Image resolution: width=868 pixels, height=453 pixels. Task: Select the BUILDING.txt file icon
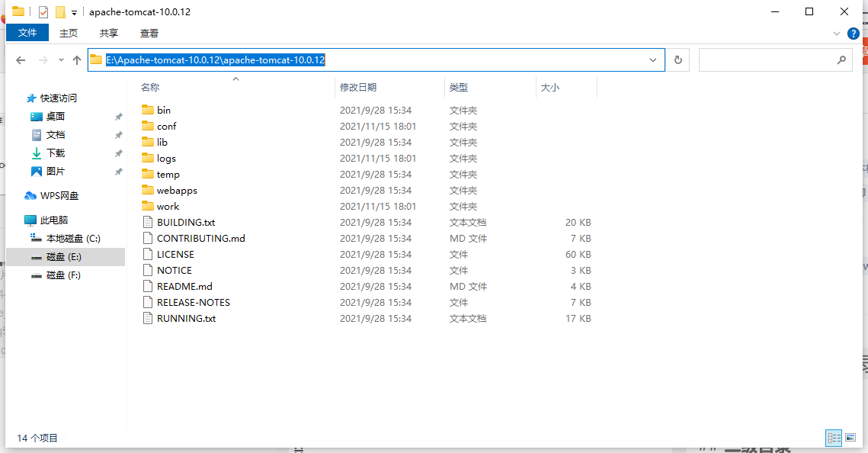pyautogui.click(x=147, y=222)
